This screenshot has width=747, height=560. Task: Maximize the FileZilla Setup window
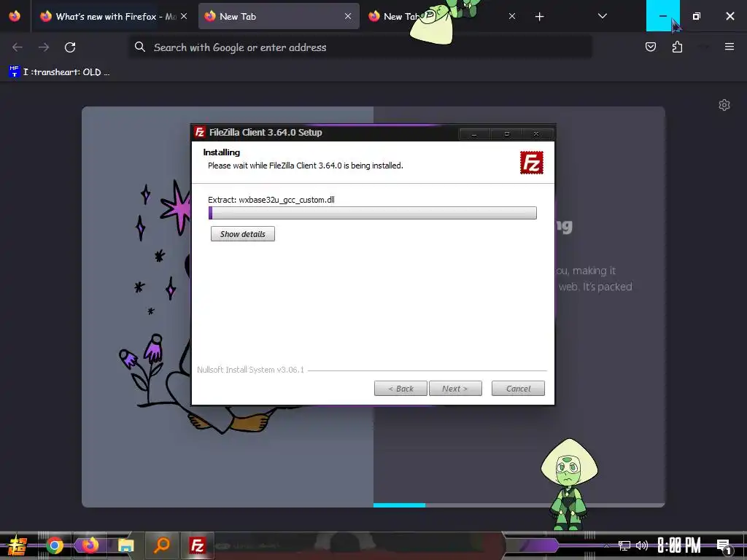pos(506,134)
